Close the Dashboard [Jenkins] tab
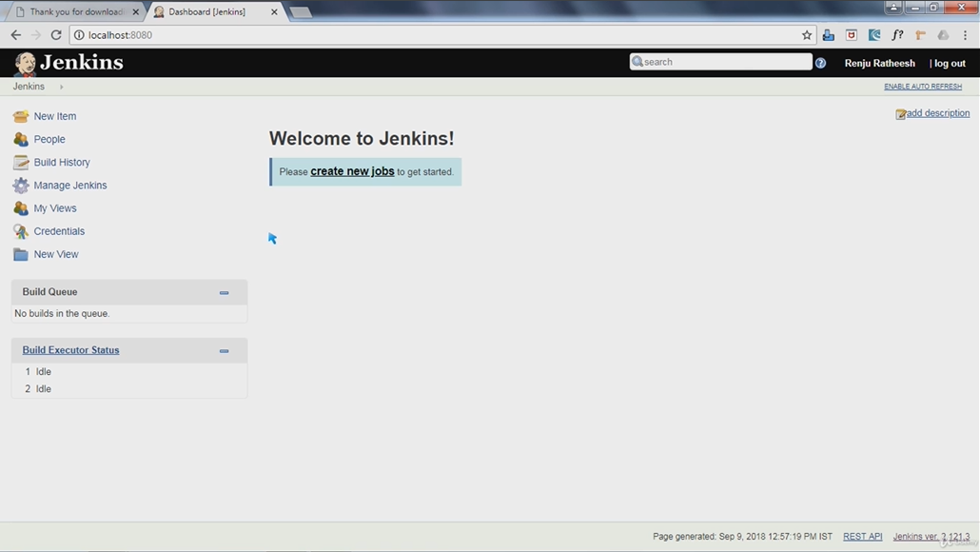Image resolution: width=980 pixels, height=552 pixels. pyautogui.click(x=274, y=11)
